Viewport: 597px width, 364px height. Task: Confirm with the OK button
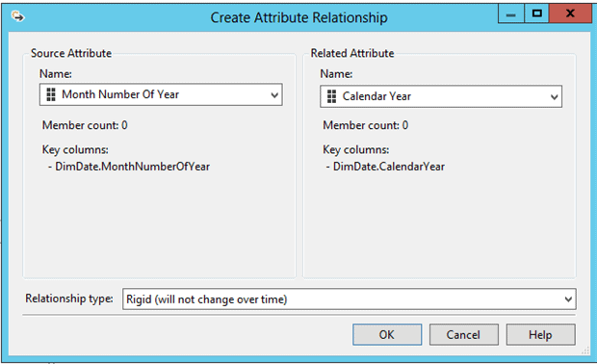click(x=387, y=335)
